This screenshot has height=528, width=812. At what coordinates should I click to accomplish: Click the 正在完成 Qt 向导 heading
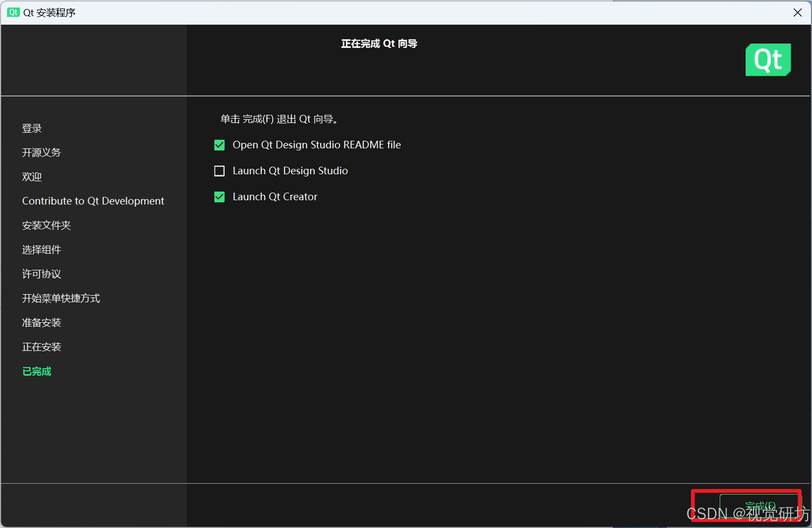[x=379, y=44]
